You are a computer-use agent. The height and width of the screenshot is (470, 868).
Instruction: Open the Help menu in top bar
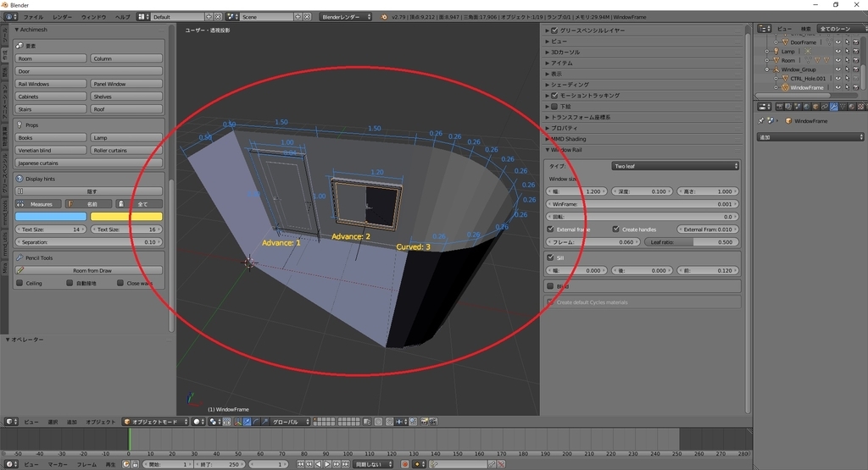coord(122,17)
